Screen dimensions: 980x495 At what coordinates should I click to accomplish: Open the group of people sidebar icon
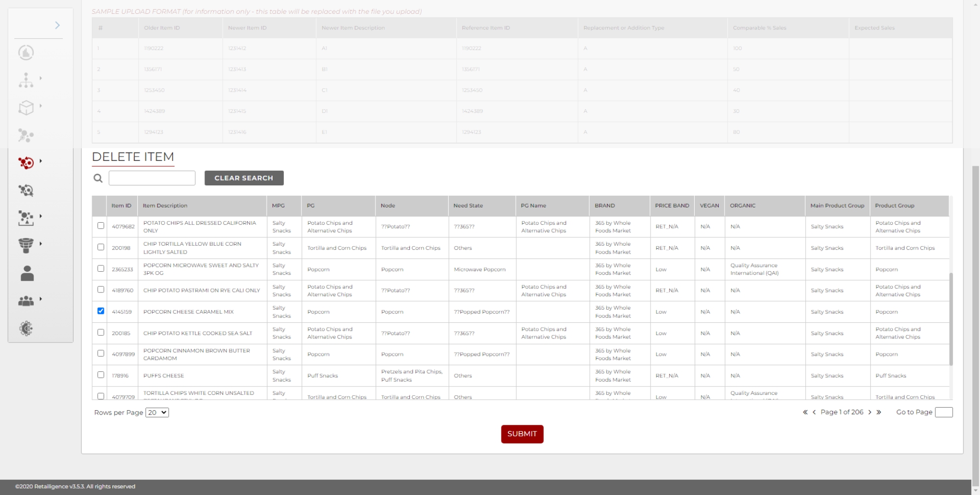click(26, 301)
